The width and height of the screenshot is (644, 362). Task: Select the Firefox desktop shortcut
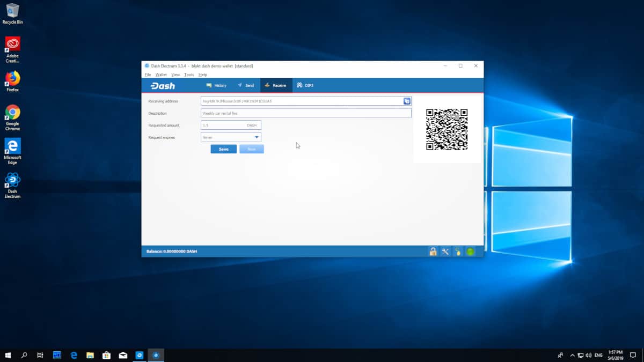[x=12, y=82]
